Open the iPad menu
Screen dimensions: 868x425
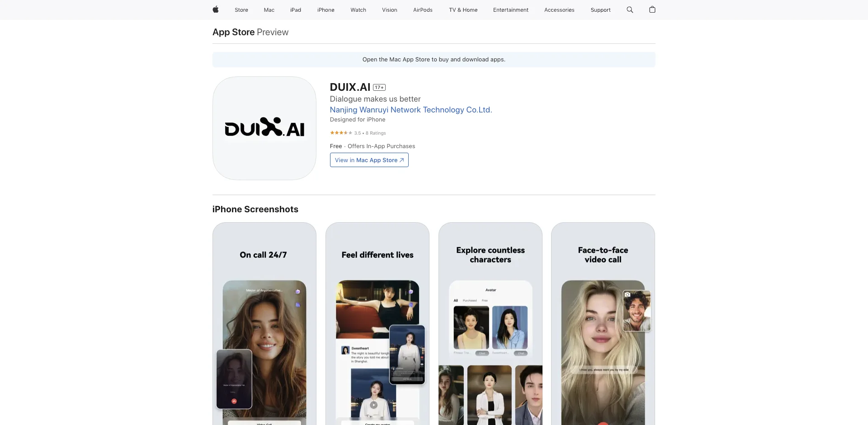296,10
